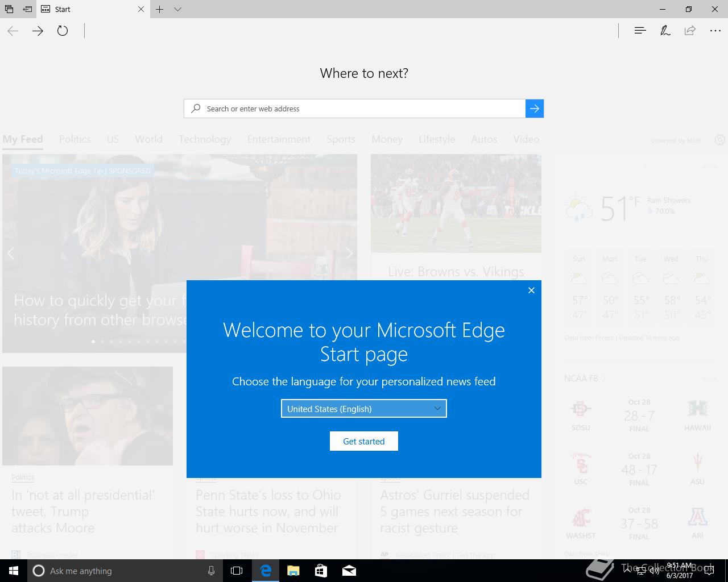Open Astros' Gurriel suspended article
728x582 pixels.
(454, 512)
